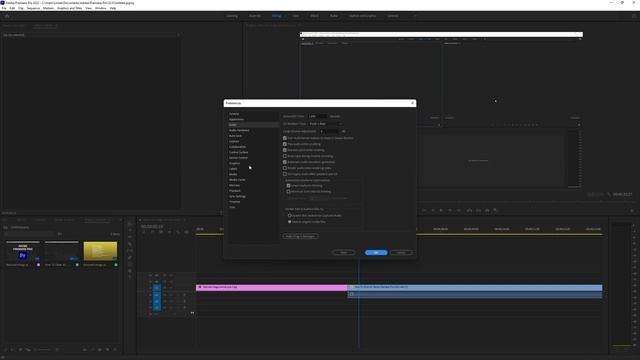
Task: Toggle insert sequences as nests icon in timeline
Action: [x=144, y=232]
